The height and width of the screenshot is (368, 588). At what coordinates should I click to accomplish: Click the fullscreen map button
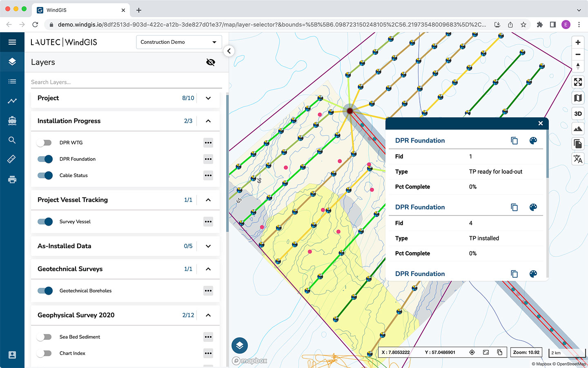tap(578, 82)
